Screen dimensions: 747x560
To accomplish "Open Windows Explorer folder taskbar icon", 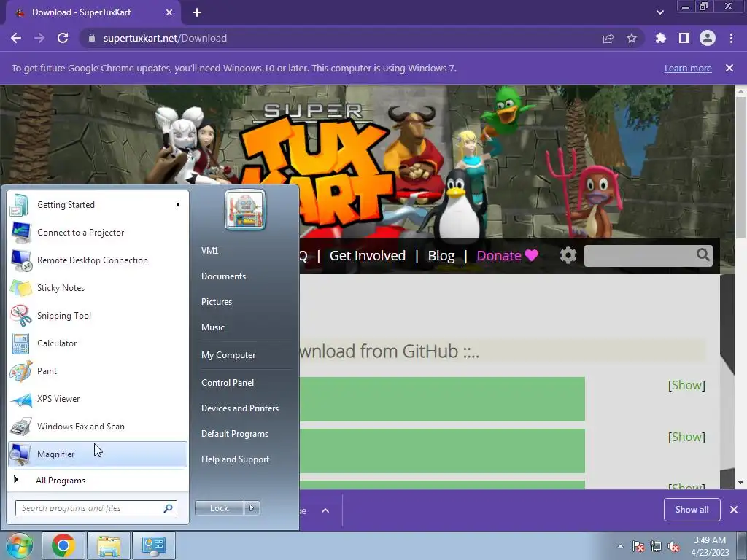I will point(109,545).
